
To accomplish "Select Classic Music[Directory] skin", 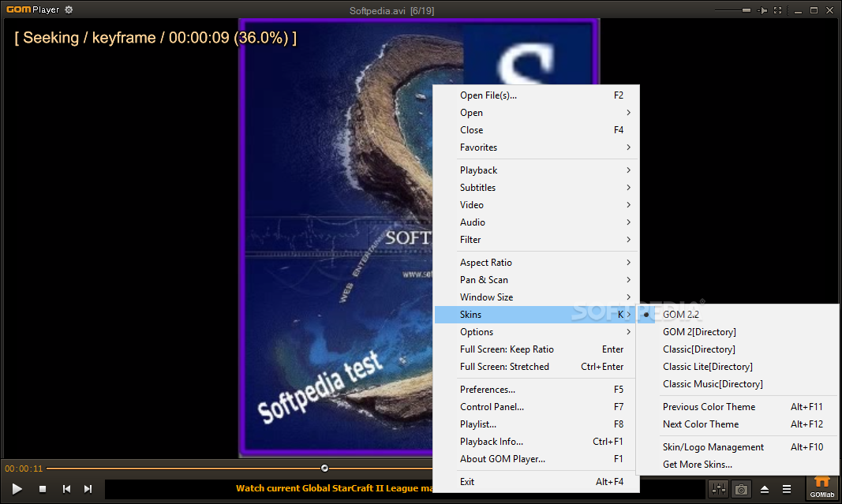I will pyautogui.click(x=738, y=384).
